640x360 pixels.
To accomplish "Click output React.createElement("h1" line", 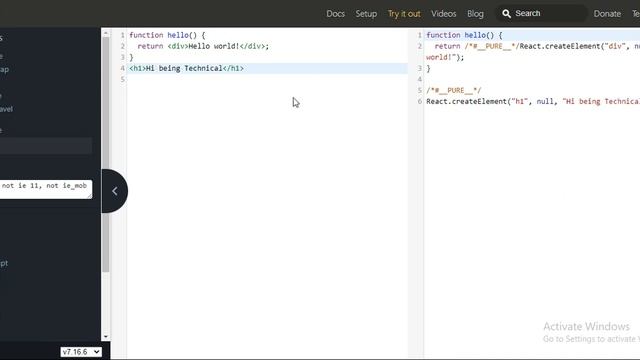I will click(x=533, y=101).
